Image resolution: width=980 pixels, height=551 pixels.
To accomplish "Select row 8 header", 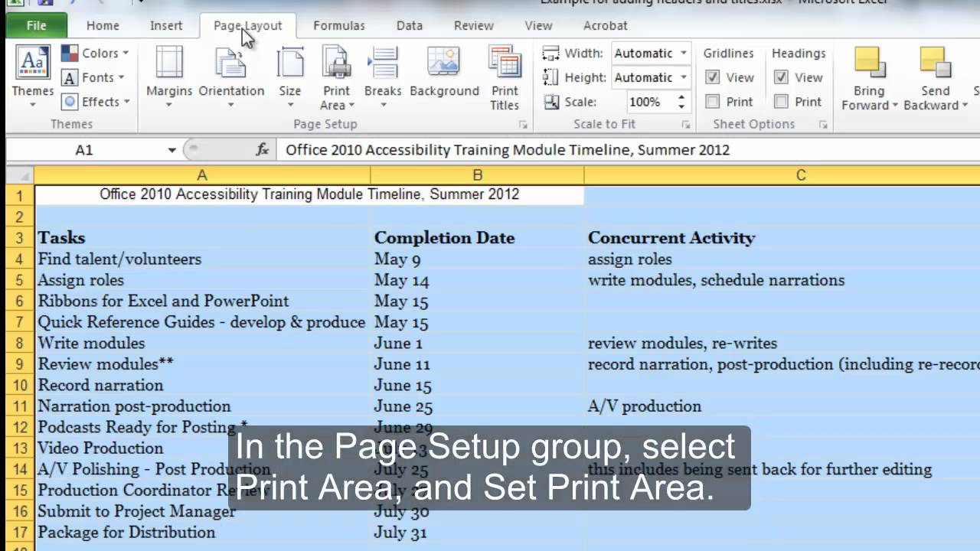I will pos(20,343).
